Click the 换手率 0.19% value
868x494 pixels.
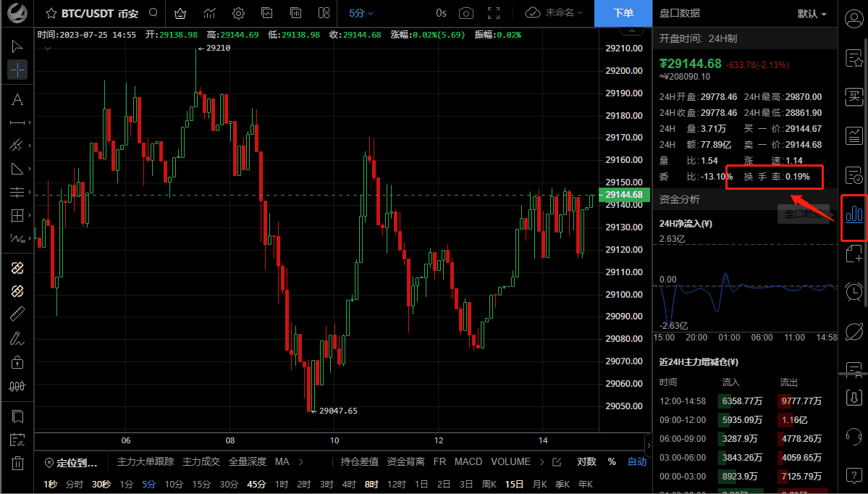[798, 177]
